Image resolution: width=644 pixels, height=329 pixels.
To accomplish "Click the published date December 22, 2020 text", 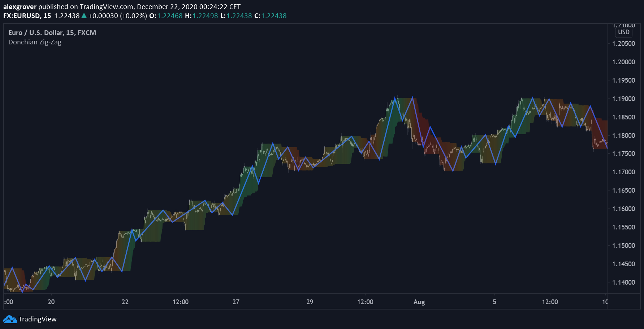I will [x=167, y=7].
